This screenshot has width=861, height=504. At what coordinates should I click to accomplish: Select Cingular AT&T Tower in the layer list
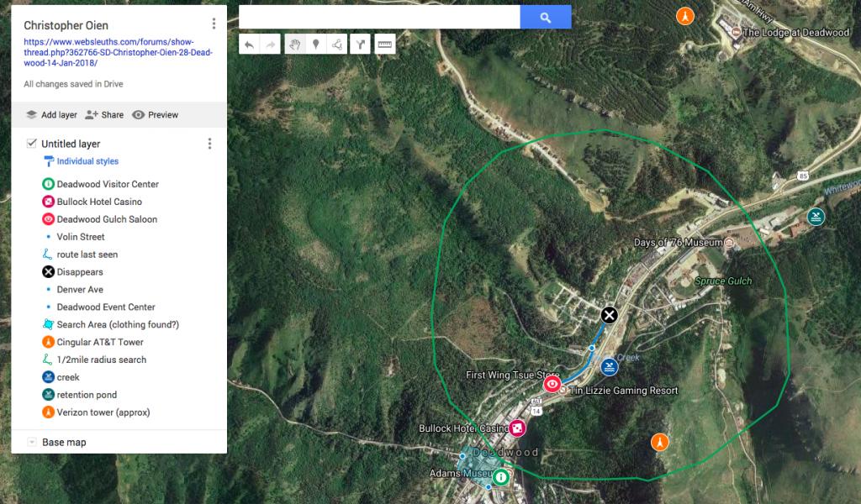click(99, 342)
